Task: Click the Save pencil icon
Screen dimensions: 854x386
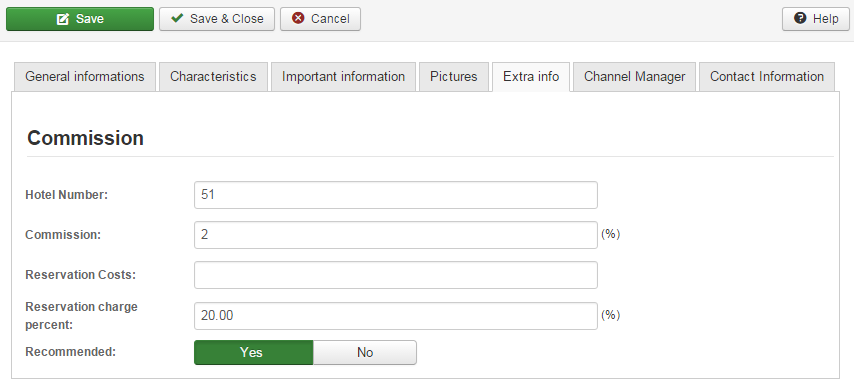Action: pyautogui.click(x=63, y=19)
